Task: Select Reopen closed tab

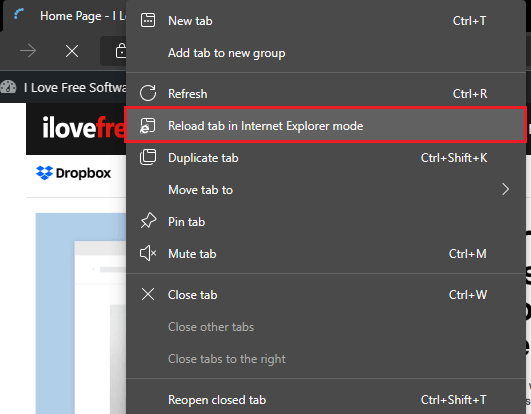Action: tap(326, 400)
